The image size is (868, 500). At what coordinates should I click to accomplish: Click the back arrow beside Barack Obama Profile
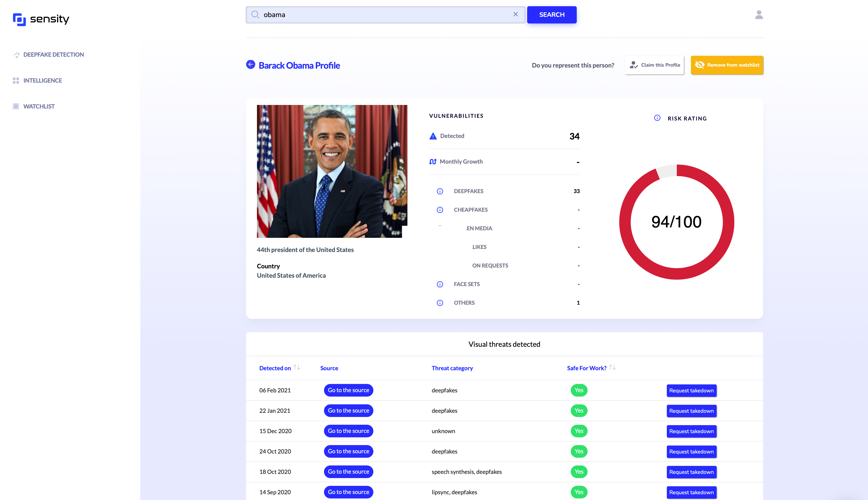click(x=251, y=65)
